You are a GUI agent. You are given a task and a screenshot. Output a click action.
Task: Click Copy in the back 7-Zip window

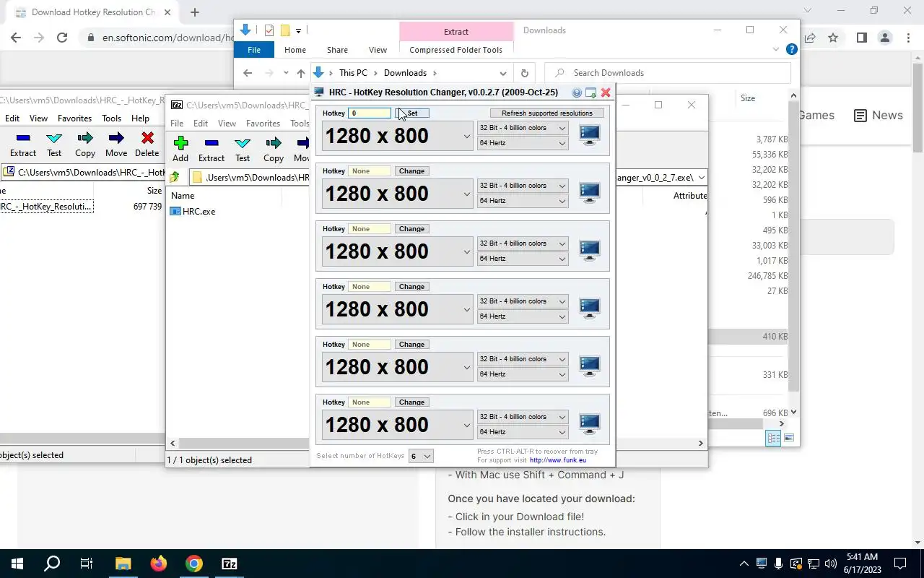click(85, 144)
